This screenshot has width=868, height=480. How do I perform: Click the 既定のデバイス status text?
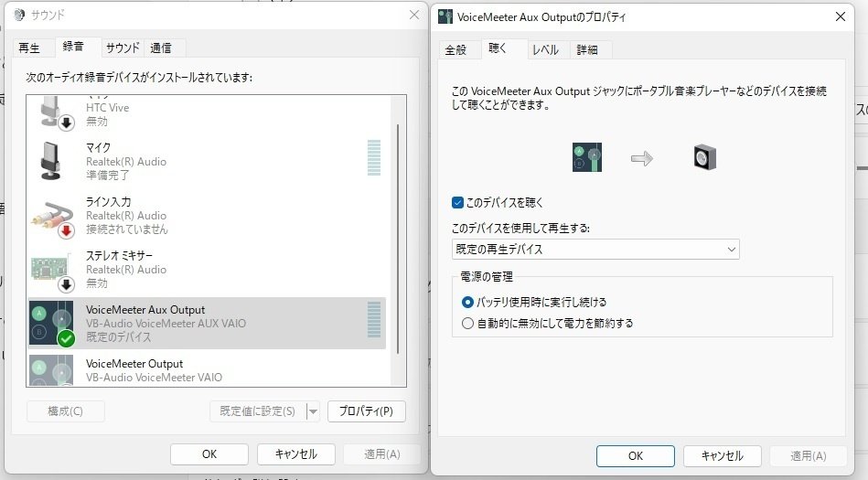119,337
